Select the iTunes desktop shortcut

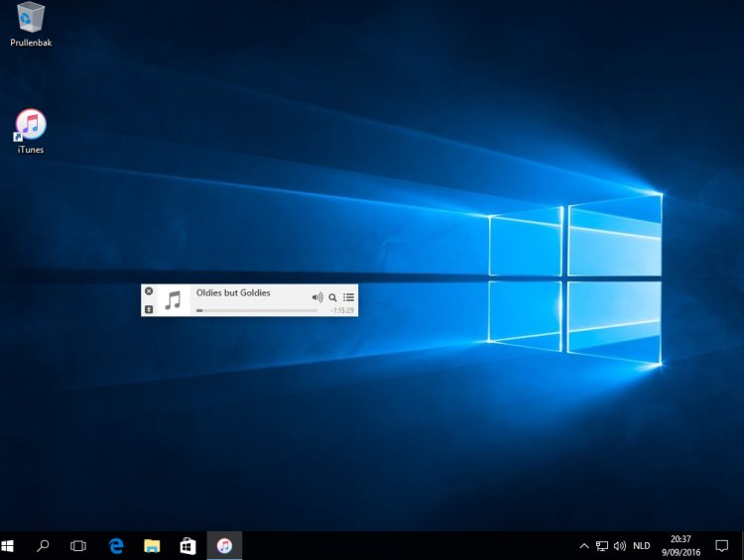tap(31, 131)
